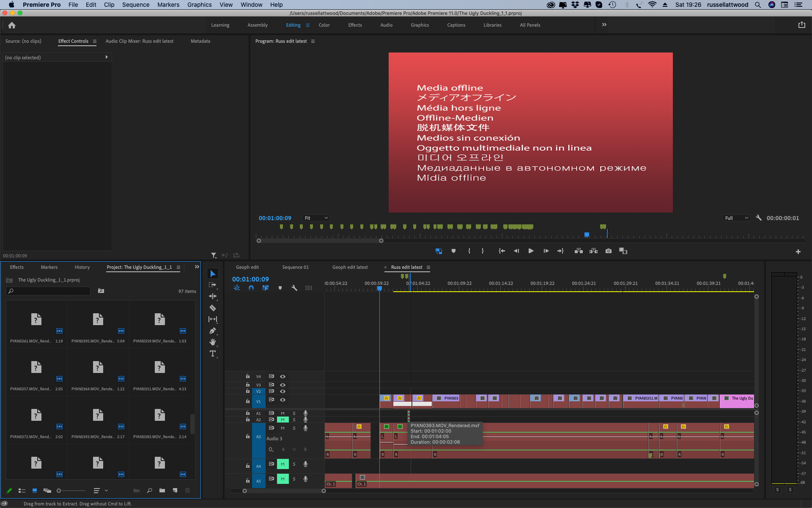The width and height of the screenshot is (812, 508).
Task: Select the Pen tool
Action: click(x=213, y=331)
